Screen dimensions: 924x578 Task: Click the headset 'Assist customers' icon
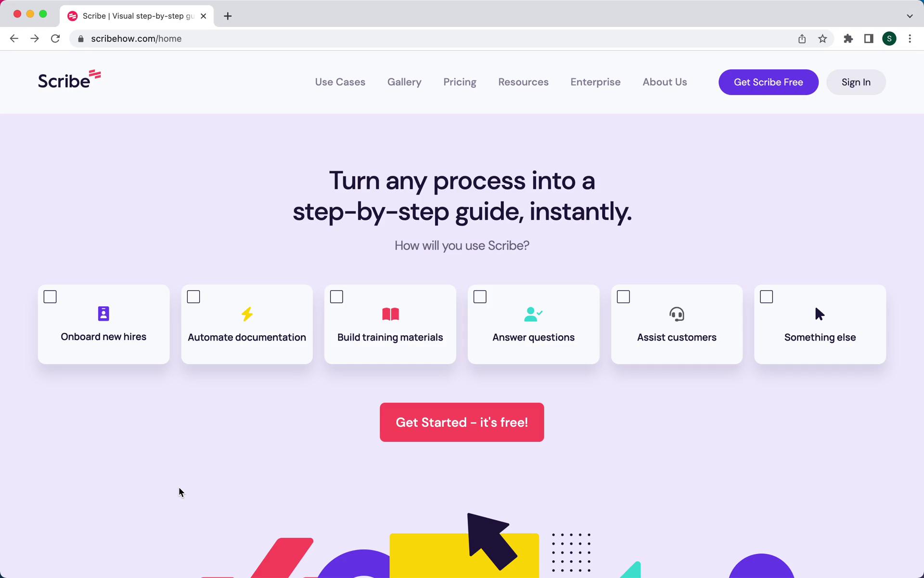pyautogui.click(x=677, y=314)
